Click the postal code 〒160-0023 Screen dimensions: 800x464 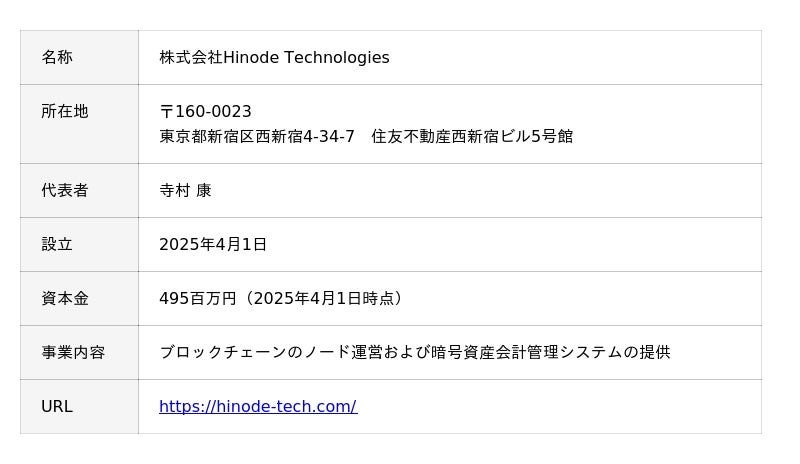point(206,111)
